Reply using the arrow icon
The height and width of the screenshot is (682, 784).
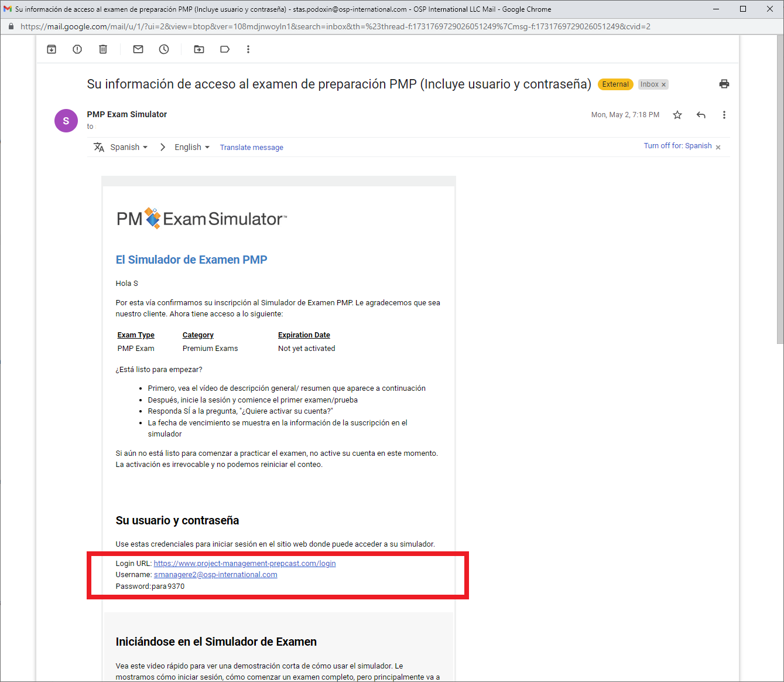(x=701, y=115)
